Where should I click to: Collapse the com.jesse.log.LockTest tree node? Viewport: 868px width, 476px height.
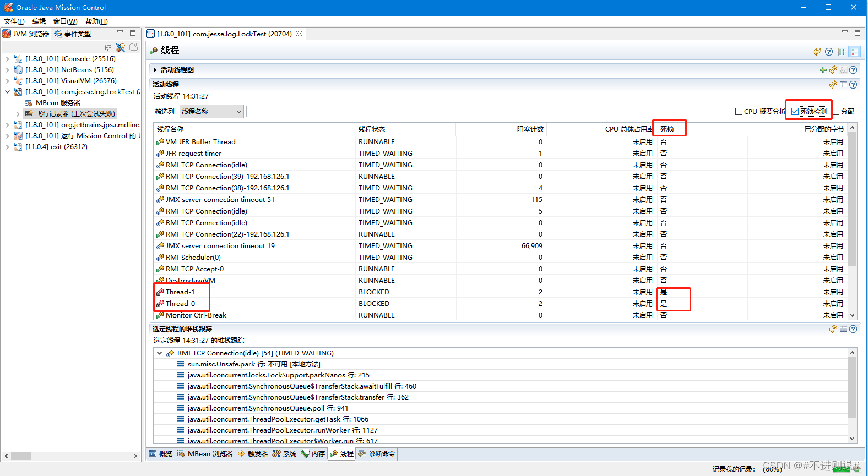[x=7, y=92]
